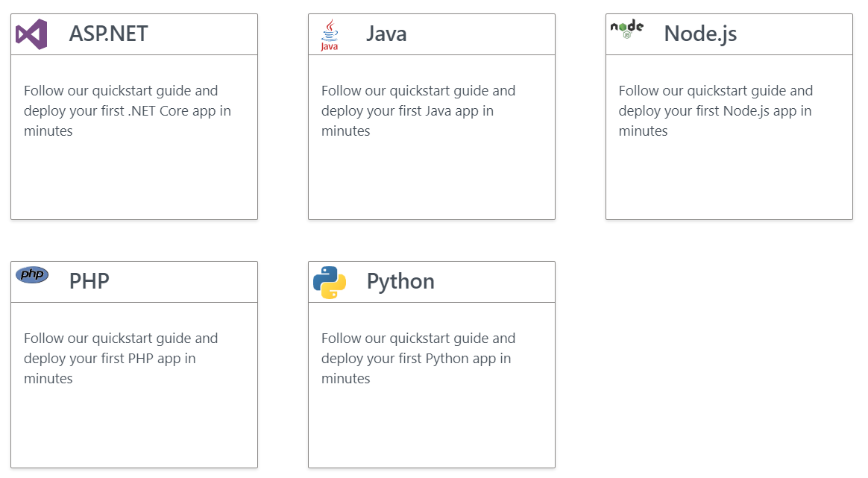Select the PHP card title text
This screenshot has width=868, height=478.
pos(89,281)
